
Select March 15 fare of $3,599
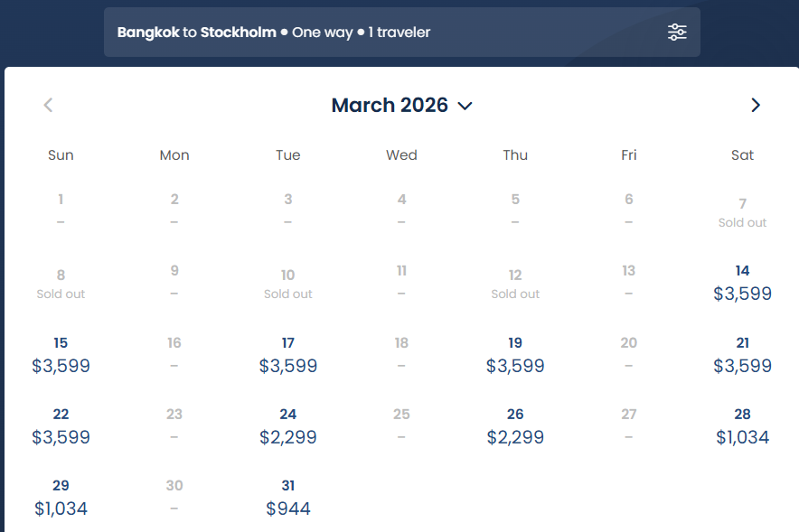[x=61, y=355]
